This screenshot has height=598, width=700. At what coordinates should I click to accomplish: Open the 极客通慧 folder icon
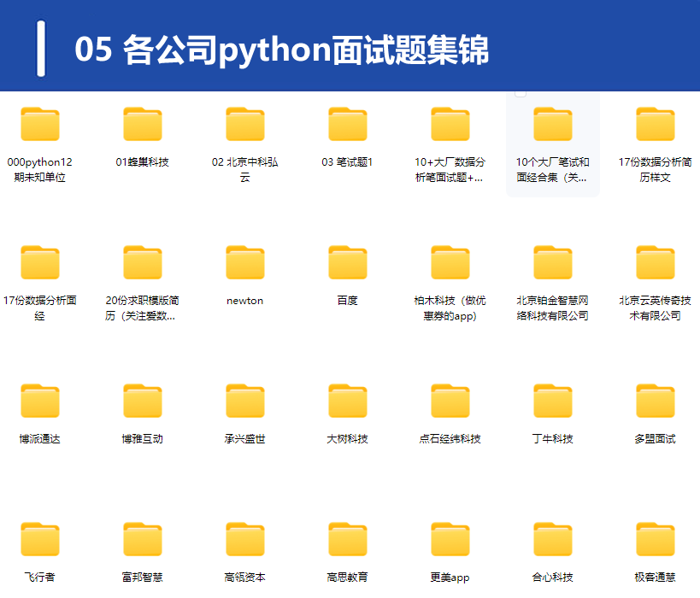click(x=656, y=539)
